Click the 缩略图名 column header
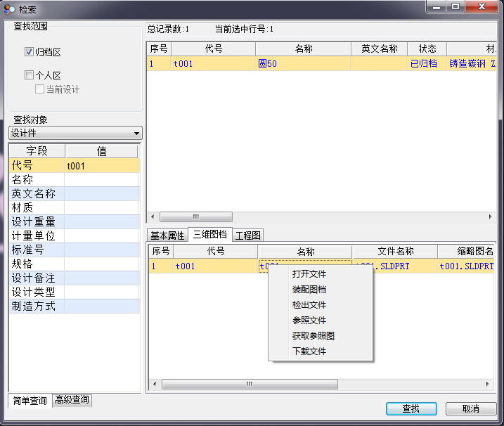This screenshot has height=426, width=504. pyautogui.click(x=466, y=251)
